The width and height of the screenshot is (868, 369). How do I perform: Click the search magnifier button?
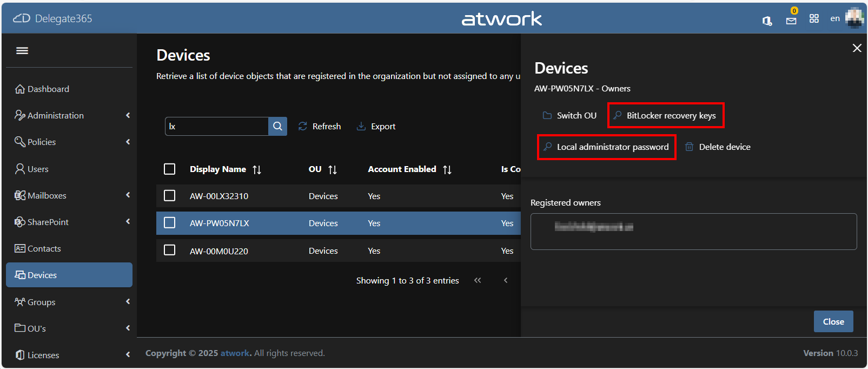coord(277,126)
